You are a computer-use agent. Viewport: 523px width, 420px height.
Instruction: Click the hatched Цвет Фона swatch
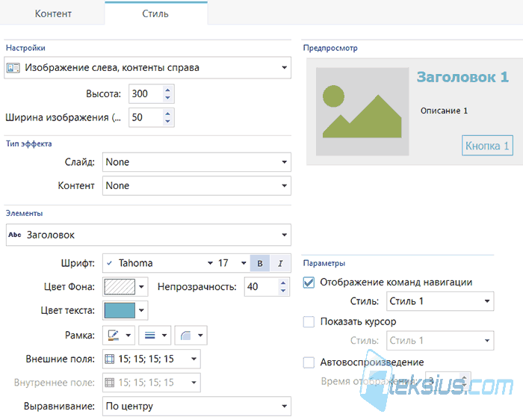(x=120, y=287)
